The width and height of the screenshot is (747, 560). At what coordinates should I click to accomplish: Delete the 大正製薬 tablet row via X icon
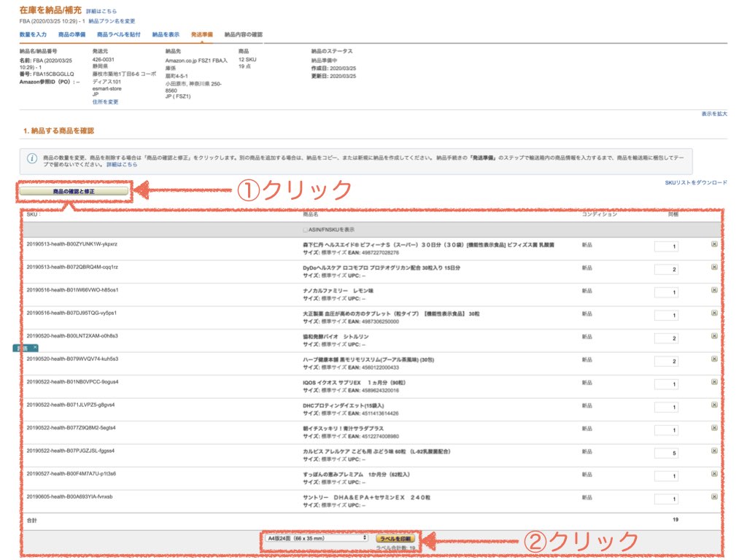tap(714, 313)
